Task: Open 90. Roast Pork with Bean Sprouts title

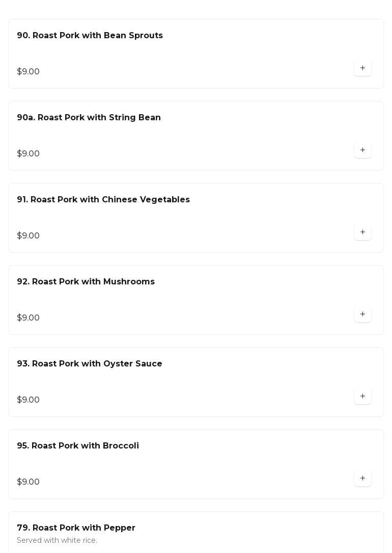Action: (x=90, y=36)
